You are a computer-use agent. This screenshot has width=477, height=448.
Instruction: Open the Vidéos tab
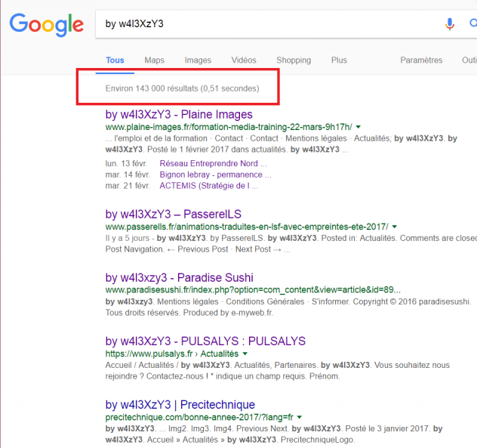[244, 60]
